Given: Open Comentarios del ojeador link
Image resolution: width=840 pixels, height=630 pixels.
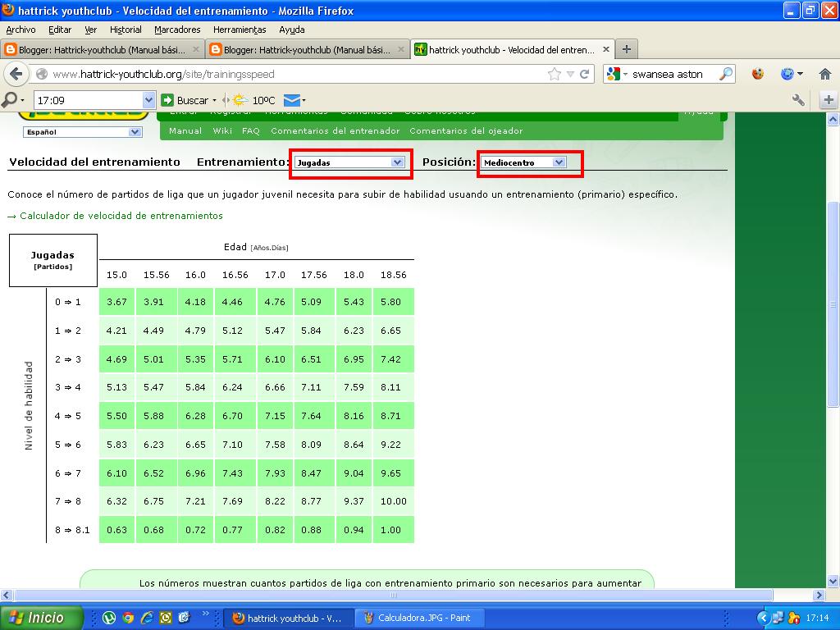Looking at the screenshot, I should click(466, 130).
